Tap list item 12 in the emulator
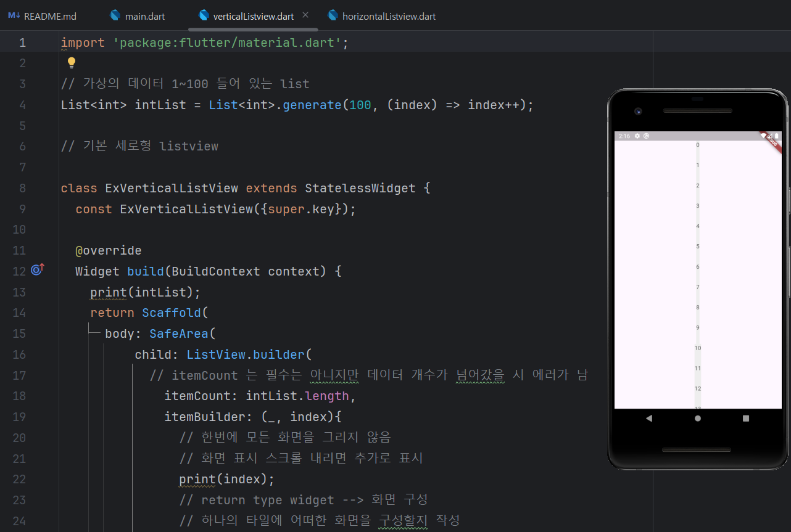 [x=698, y=388]
